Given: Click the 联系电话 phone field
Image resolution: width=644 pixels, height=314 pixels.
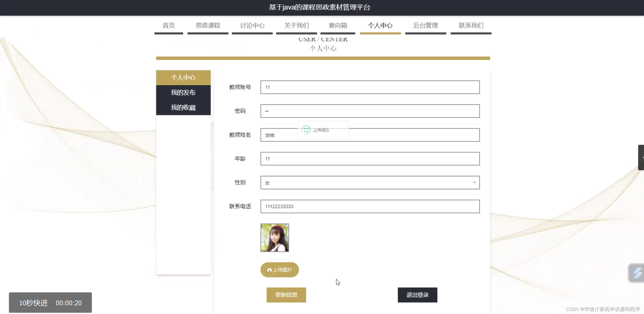Looking at the screenshot, I should click(x=370, y=206).
